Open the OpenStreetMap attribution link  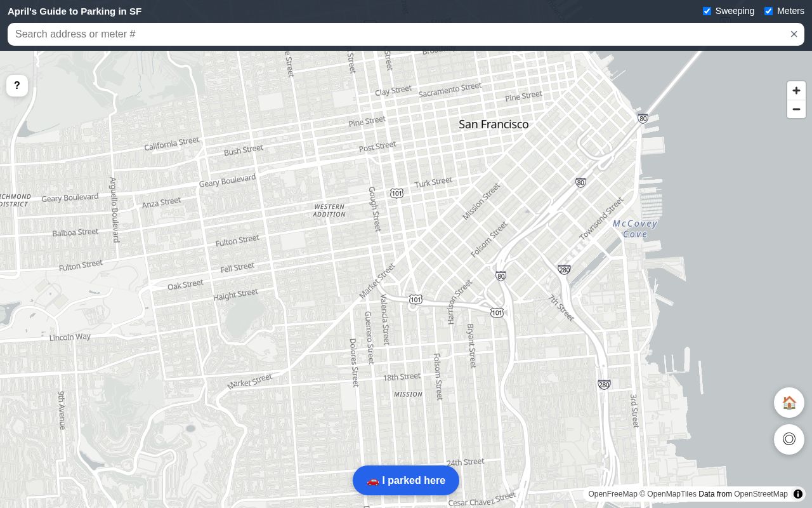pos(761,494)
